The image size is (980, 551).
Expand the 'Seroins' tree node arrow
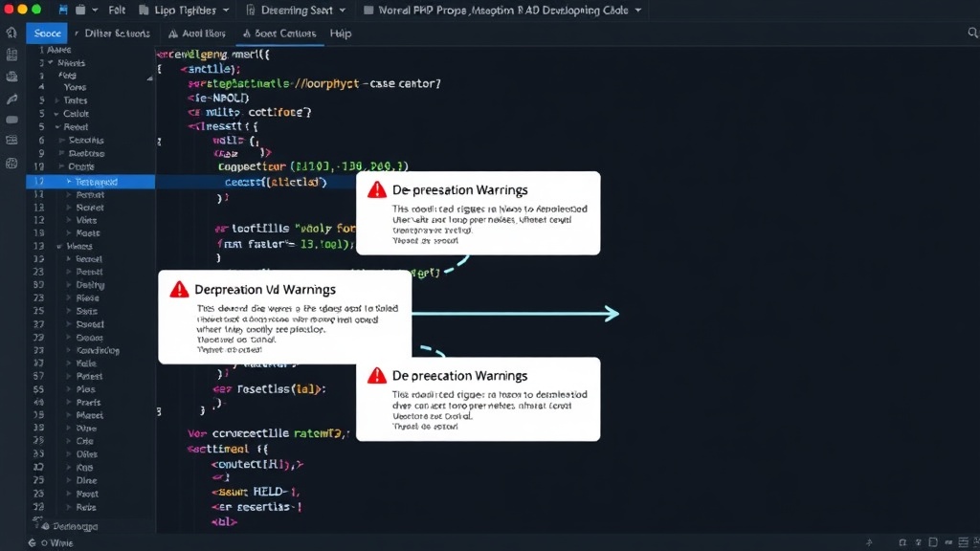point(61,140)
